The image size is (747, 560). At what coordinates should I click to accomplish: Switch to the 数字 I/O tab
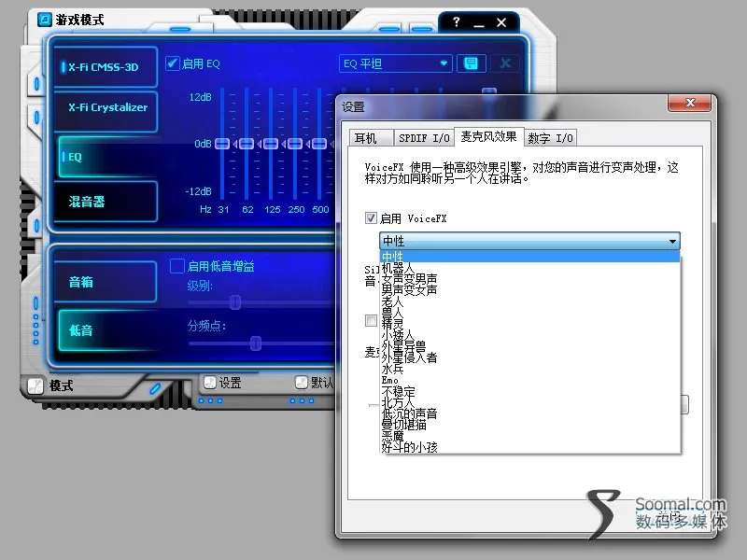(x=550, y=137)
